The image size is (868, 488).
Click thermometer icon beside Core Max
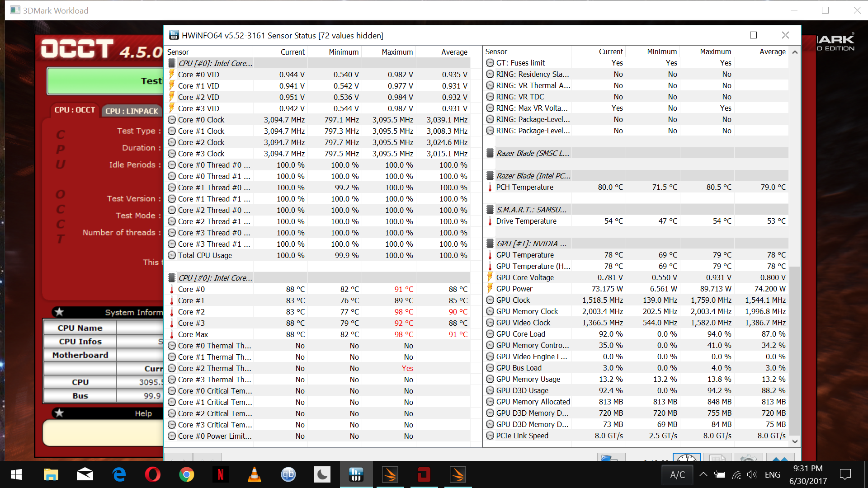click(x=172, y=334)
